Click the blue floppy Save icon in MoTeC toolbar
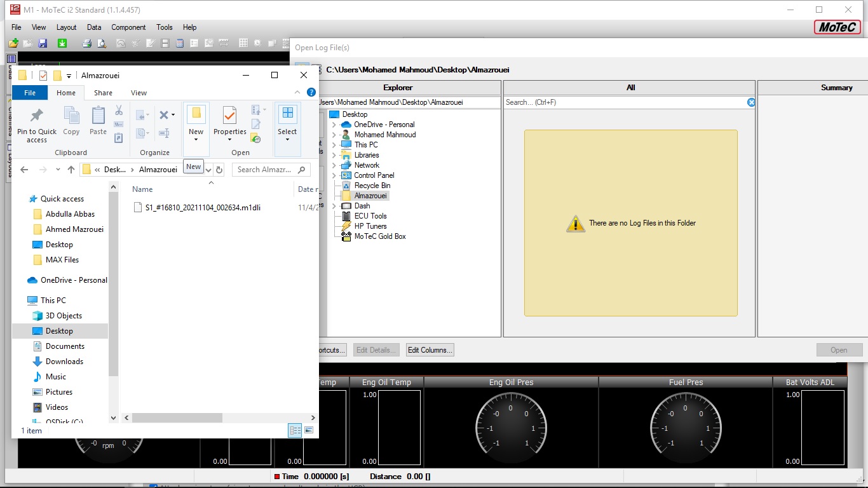This screenshot has width=868, height=488. [43, 43]
